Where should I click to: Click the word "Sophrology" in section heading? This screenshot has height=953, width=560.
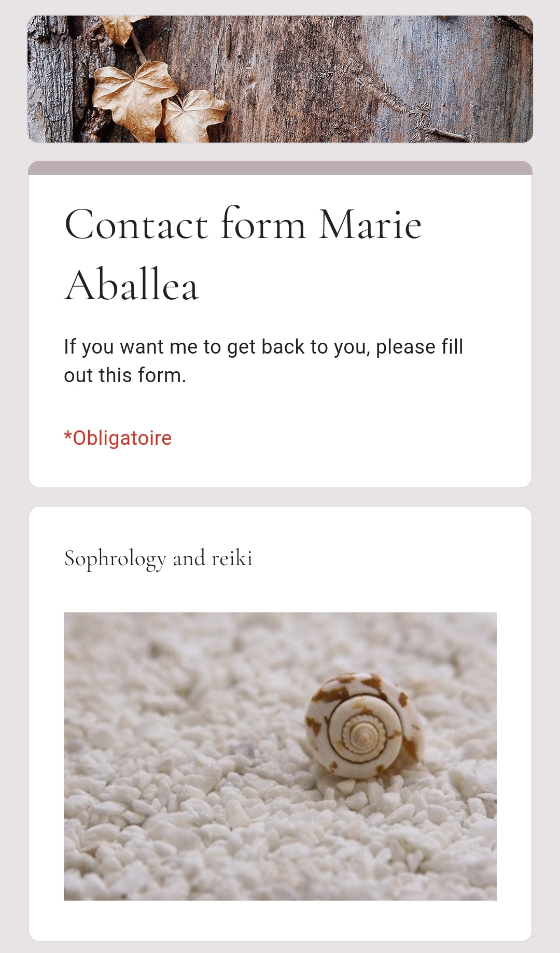pos(115,559)
